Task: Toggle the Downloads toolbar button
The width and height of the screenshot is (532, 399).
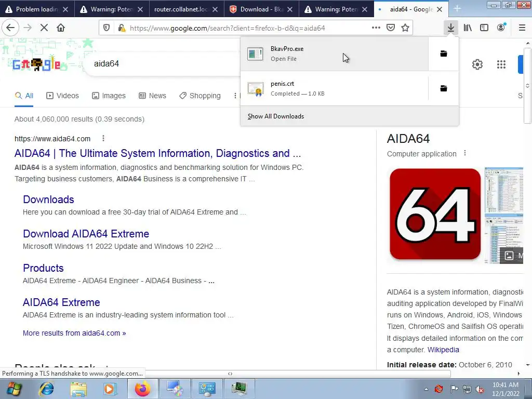Action: [450, 28]
